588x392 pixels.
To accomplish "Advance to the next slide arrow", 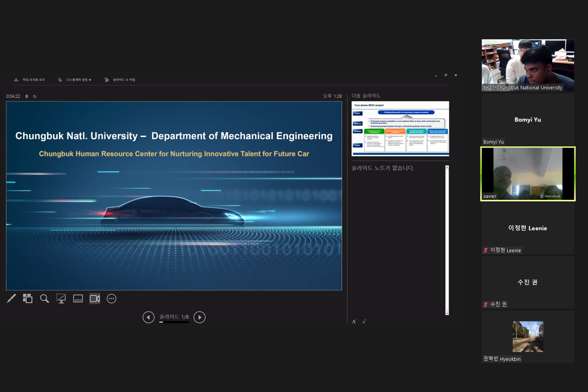I will 200,317.
